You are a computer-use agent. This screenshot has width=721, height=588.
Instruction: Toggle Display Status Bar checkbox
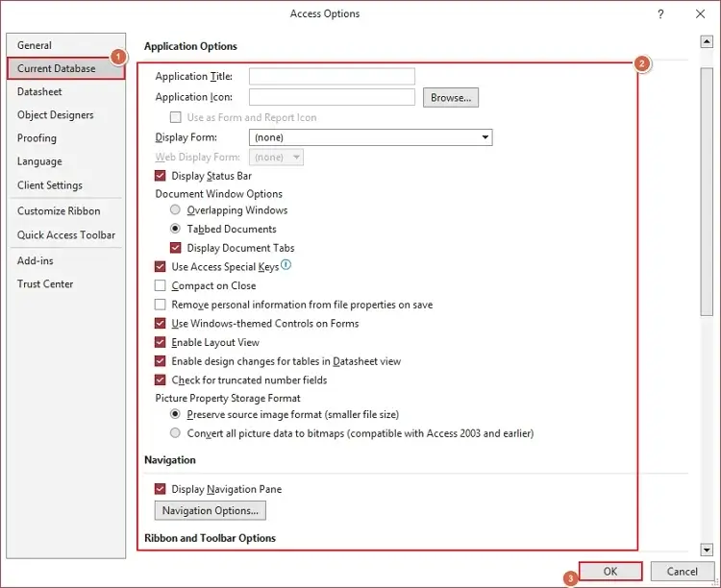[160, 176]
